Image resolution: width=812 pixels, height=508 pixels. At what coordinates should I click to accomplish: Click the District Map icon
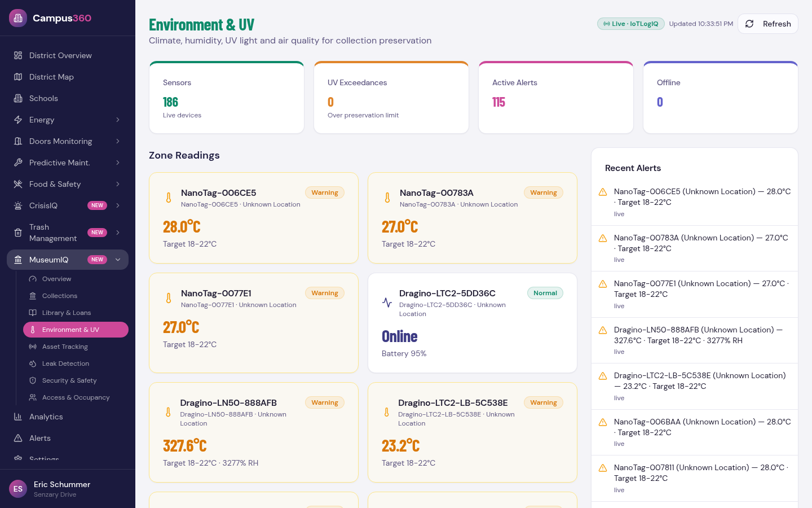tap(18, 77)
